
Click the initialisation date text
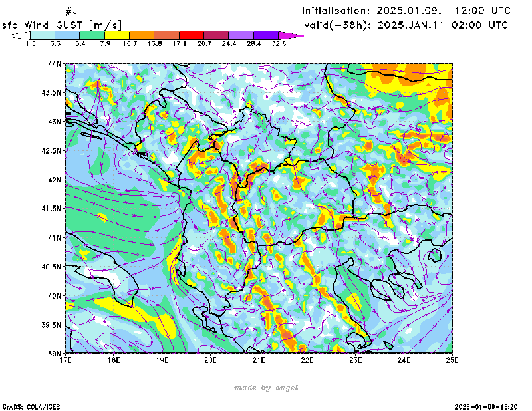tap(406, 11)
